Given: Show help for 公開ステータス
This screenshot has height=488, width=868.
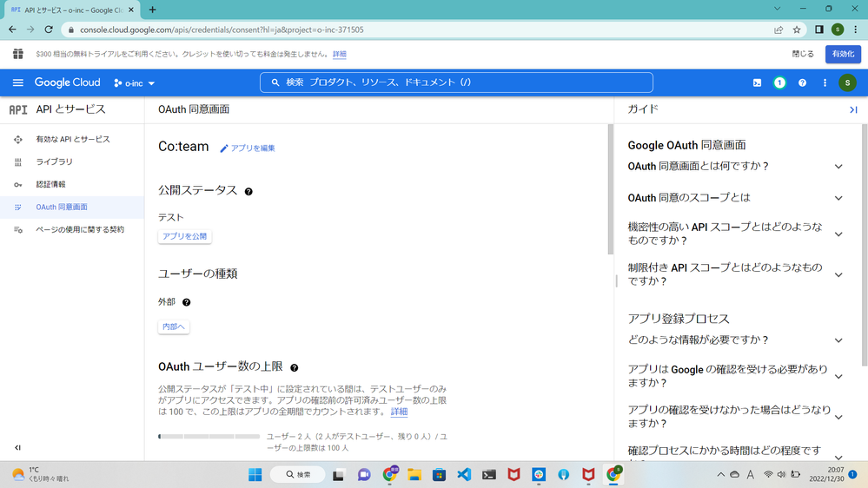Looking at the screenshot, I should click(248, 191).
